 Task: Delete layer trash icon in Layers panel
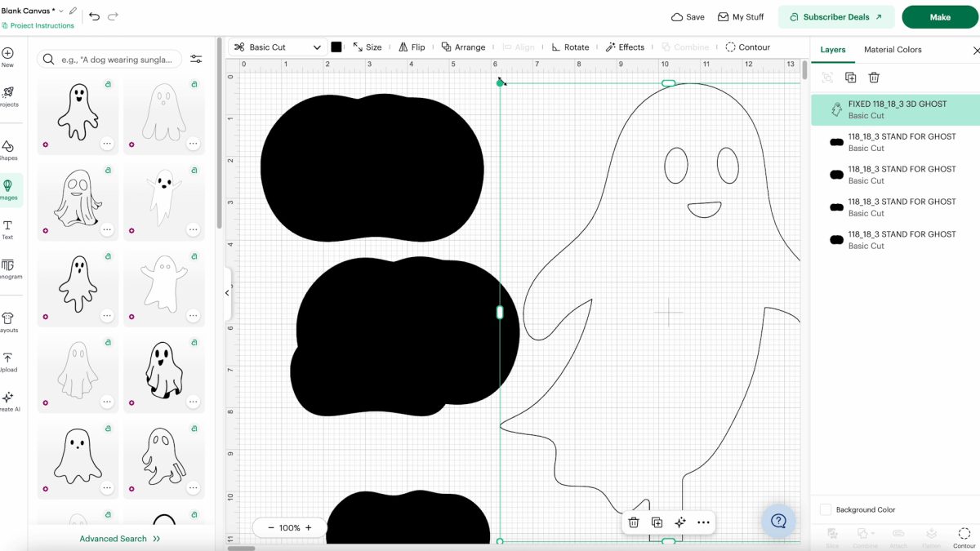(874, 78)
